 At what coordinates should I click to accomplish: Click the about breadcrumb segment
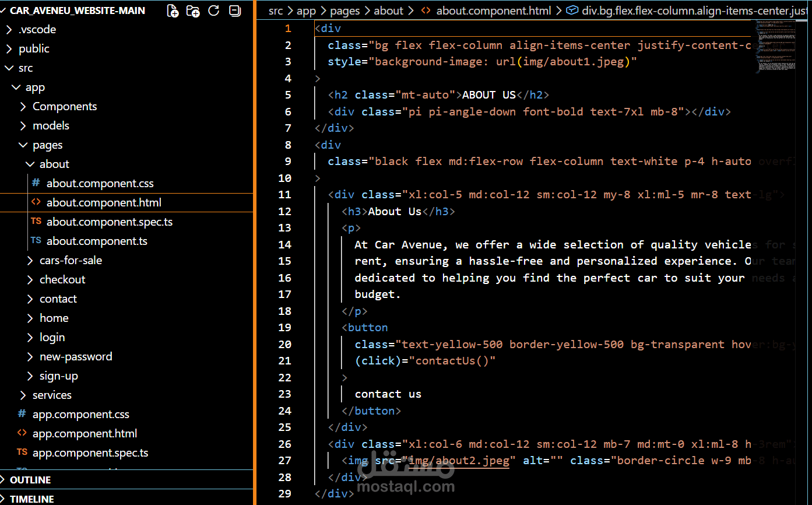(x=389, y=10)
